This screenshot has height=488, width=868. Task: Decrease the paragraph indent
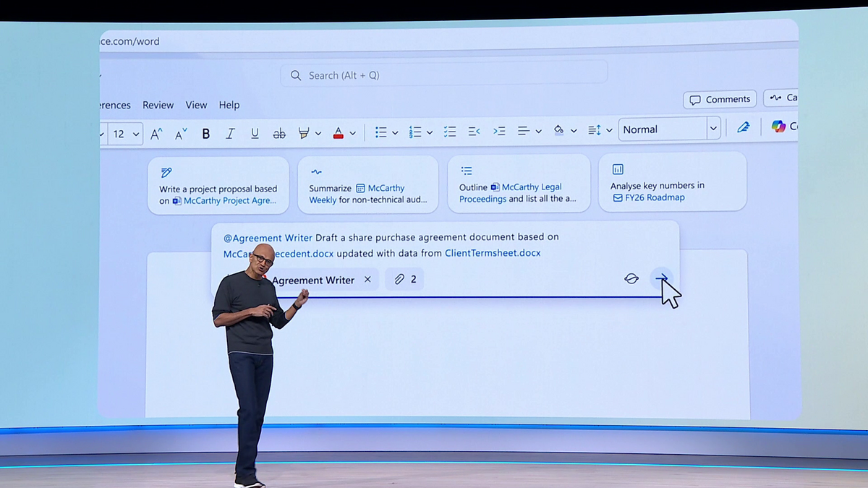pyautogui.click(x=474, y=132)
